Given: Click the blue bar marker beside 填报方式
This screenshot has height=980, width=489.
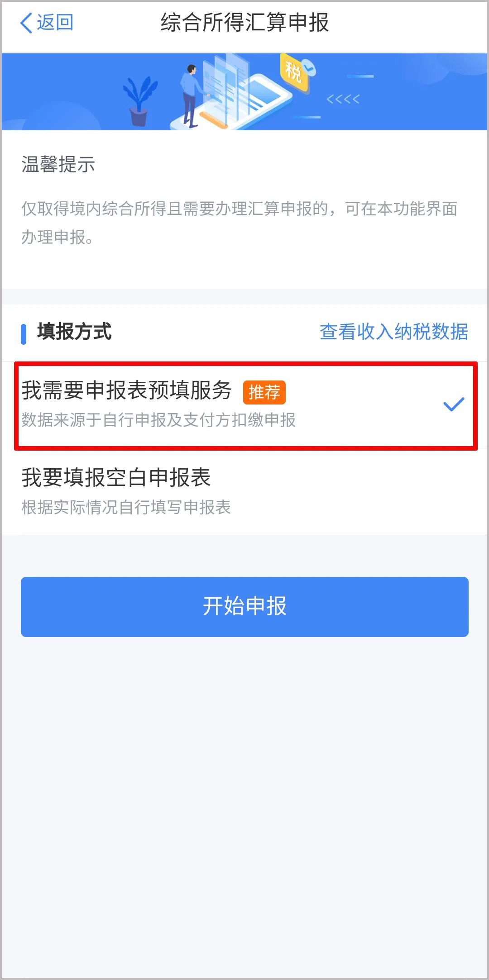Looking at the screenshot, I should click(x=24, y=334).
